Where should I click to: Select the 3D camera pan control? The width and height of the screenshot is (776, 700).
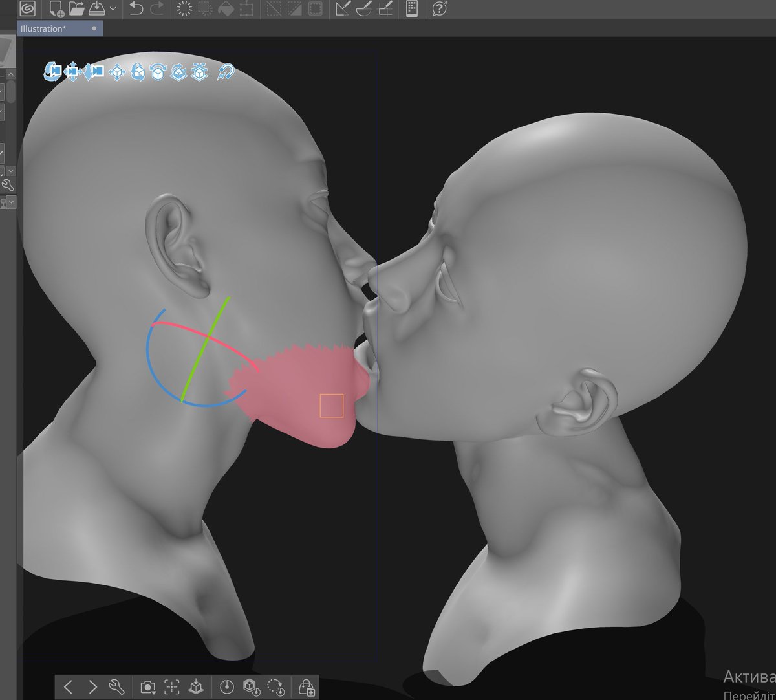pos(73,71)
